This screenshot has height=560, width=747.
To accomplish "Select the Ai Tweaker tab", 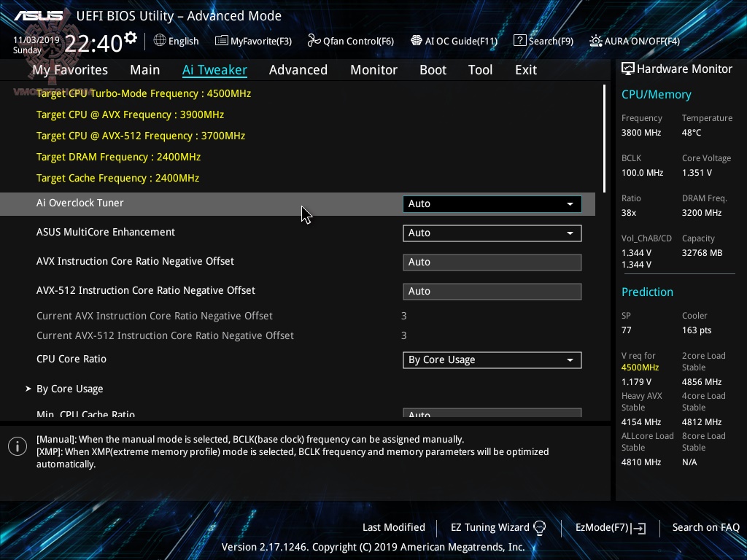I will tap(214, 70).
